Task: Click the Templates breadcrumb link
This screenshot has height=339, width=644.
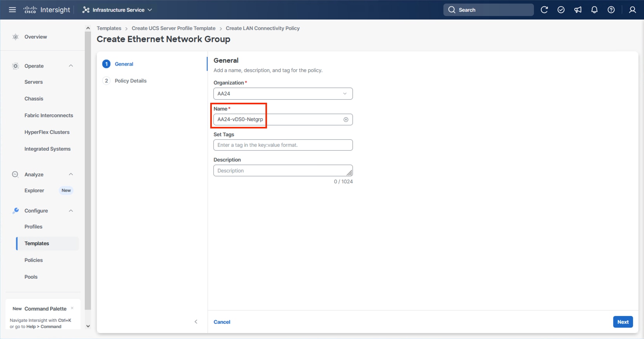Action: 109,28
